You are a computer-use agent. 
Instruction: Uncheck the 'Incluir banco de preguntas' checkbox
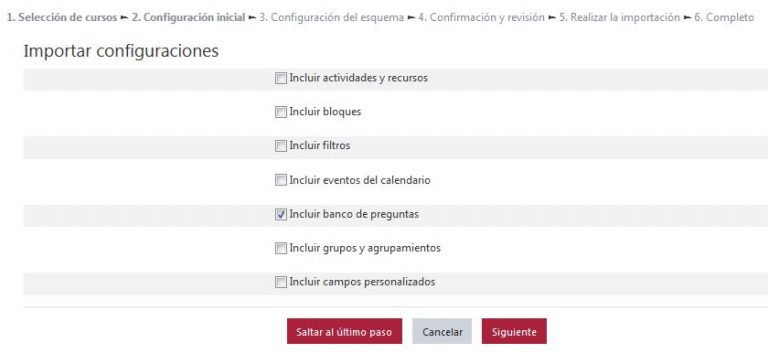pos(281,215)
